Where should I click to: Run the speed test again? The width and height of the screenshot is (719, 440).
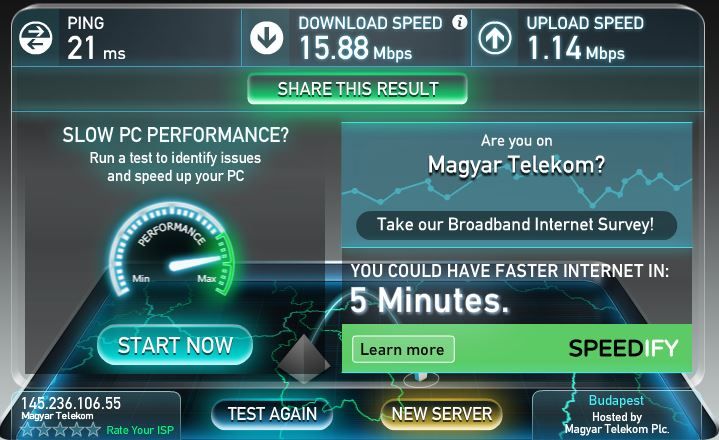(272, 414)
